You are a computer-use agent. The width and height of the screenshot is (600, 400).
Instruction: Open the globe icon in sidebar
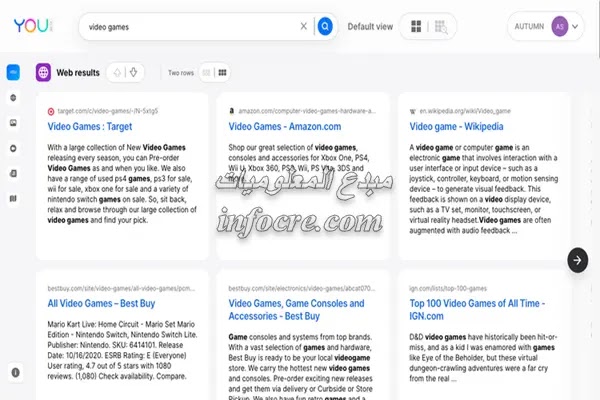(x=13, y=98)
